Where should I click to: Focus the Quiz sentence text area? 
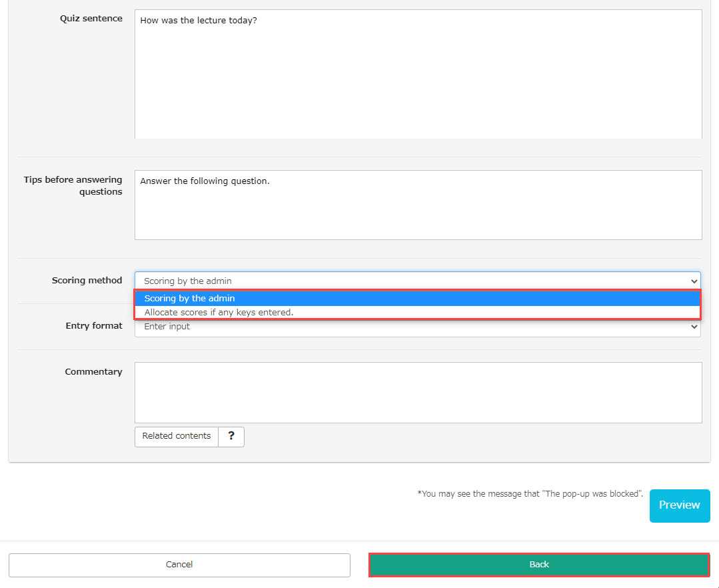pyautogui.click(x=418, y=73)
